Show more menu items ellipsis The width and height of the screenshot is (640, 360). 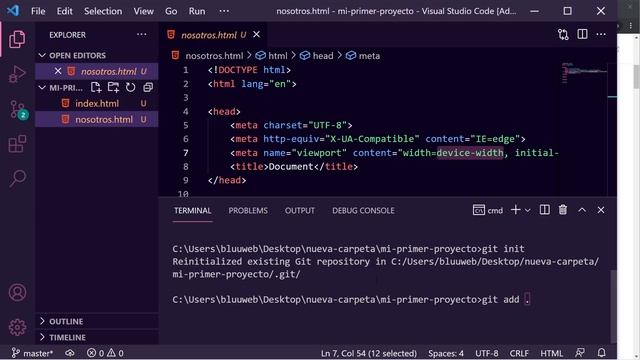tap(224, 11)
